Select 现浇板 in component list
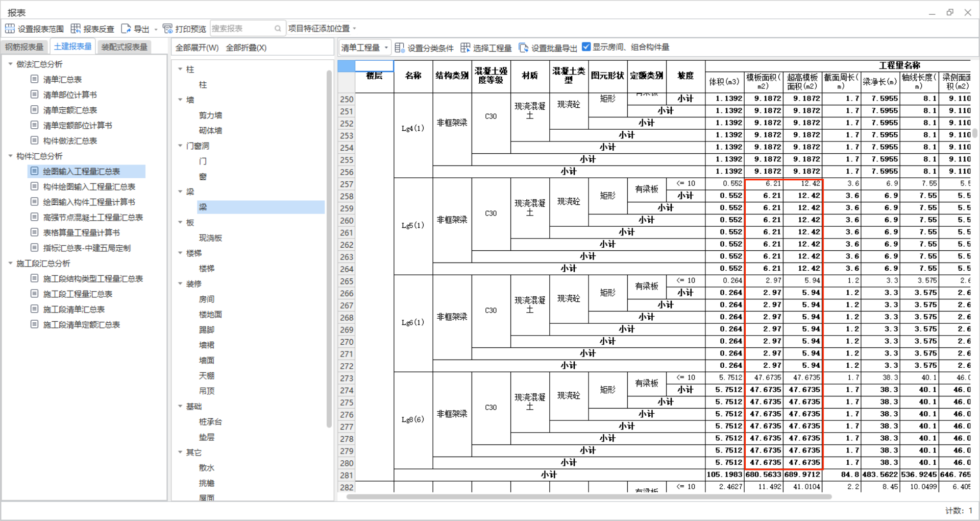Viewport: 980px width, 521px height. coord(210,238)
